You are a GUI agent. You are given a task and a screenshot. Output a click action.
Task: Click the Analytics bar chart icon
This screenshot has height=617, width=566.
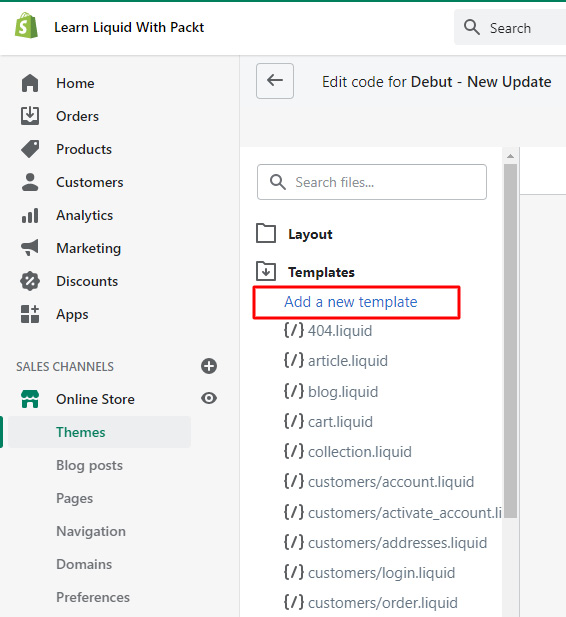30,215
